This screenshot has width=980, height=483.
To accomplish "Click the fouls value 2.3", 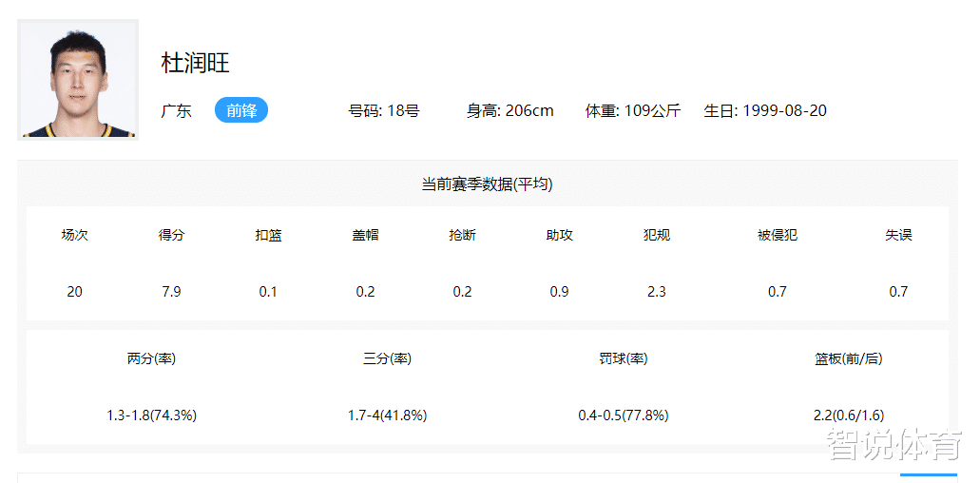I will [x=656, y=292].
